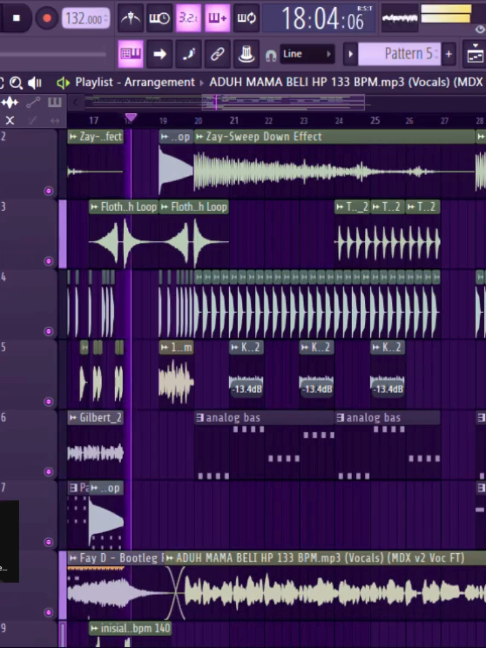This screenshot has height=648, width=486.
Task: Click the typing keyboard arrow icon
Action: click(160, 54)
